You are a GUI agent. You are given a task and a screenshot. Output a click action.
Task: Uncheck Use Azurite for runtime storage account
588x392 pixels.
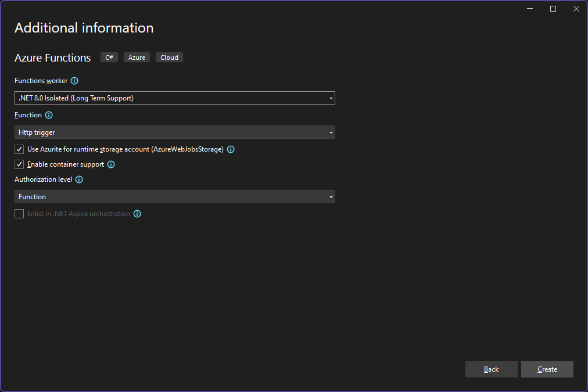click(20, 149)
